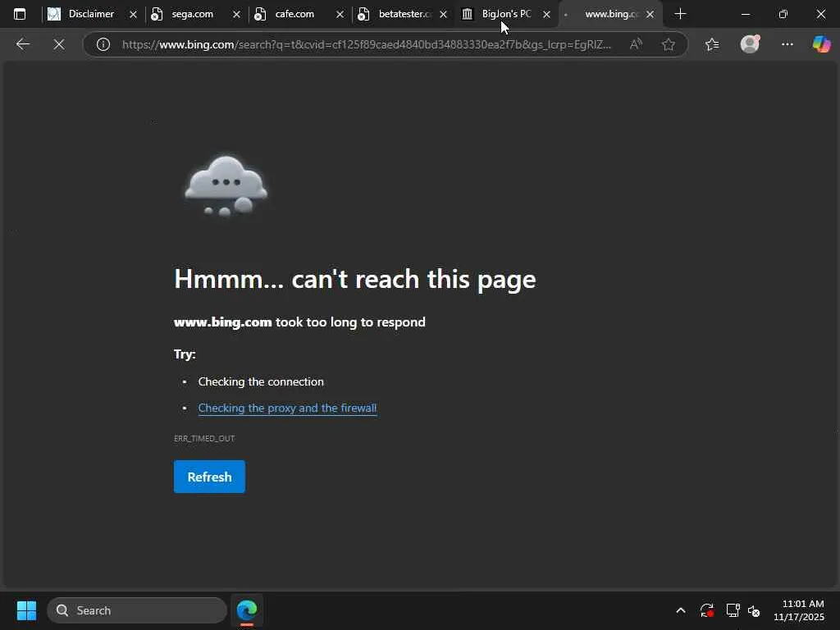
Task: Close the sega.com tab
Action: [x=236, y=15]
